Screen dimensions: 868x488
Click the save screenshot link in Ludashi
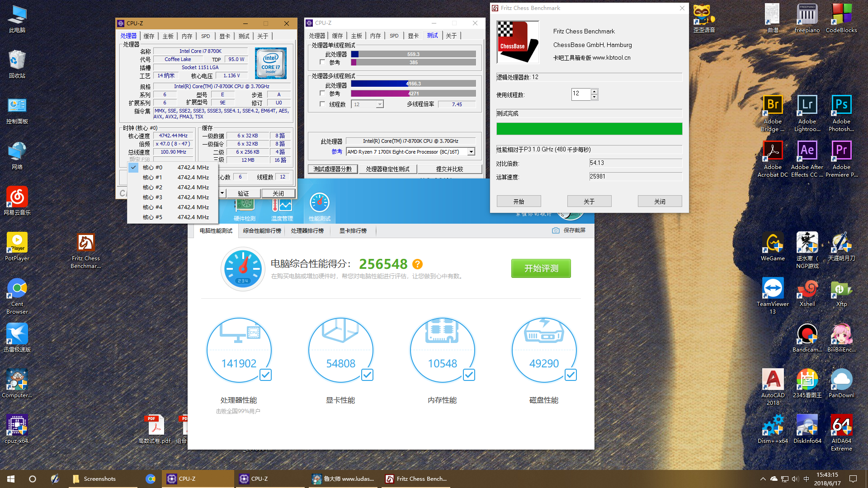[x=569, y=230]
